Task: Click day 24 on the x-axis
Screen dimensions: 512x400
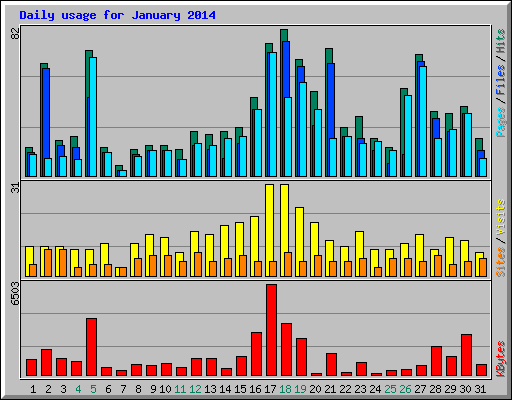Action: [376, 389]
